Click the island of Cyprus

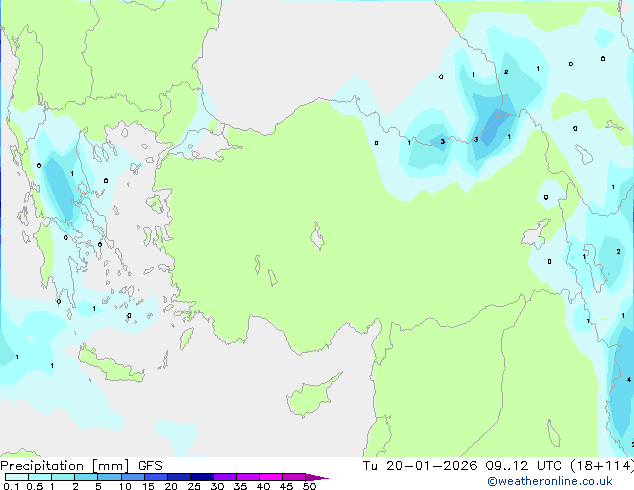pyautogui.click(x=312, y=396)
